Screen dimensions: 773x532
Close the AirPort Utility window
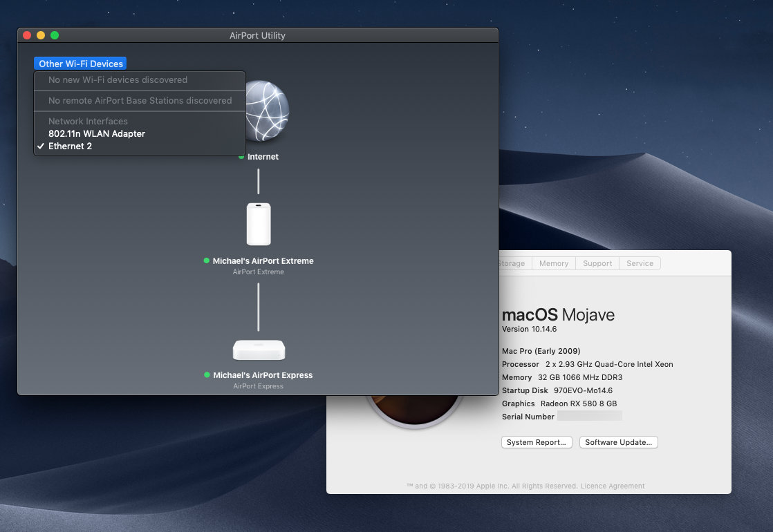click(27, 35)
